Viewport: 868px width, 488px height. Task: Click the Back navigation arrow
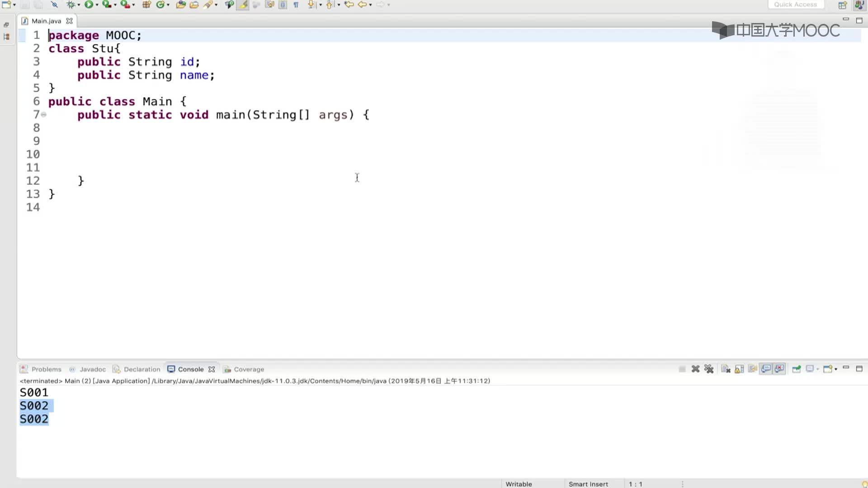pyautogui.click(x=363, y=5)
